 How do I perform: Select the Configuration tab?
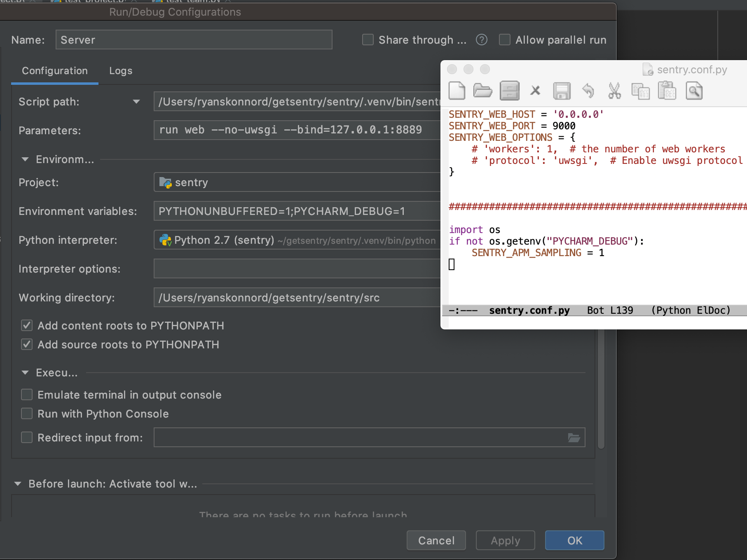click(55, 71)
